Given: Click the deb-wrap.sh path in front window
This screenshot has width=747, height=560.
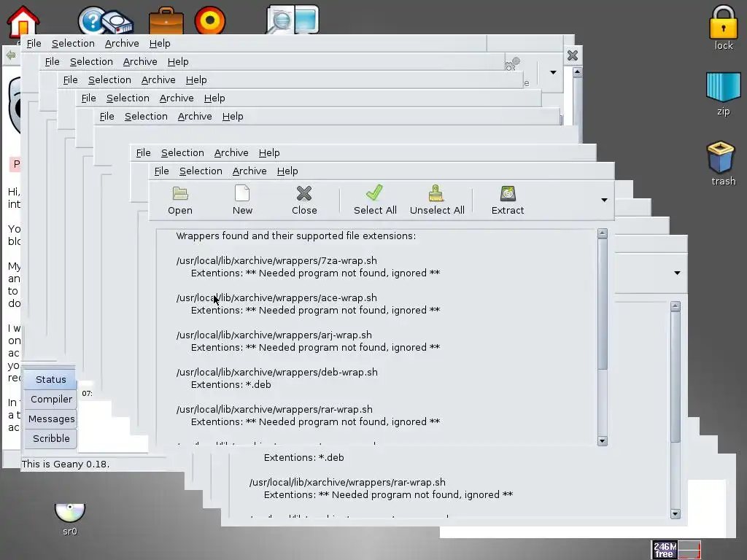Looking at the screenshot, I should pyautogui.click(x=276, y=372).
